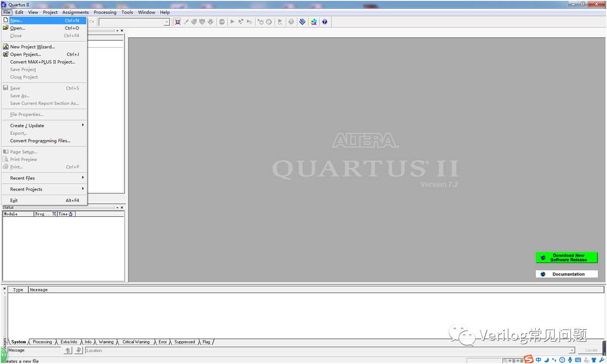Start Compilation with the plain play arrow icon

coord(233,22)
